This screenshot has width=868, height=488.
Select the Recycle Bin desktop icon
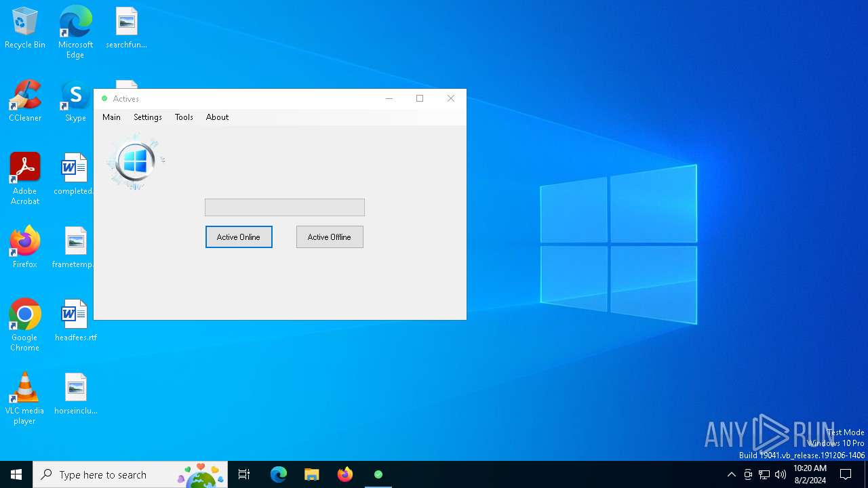click(x=25, y=28)
